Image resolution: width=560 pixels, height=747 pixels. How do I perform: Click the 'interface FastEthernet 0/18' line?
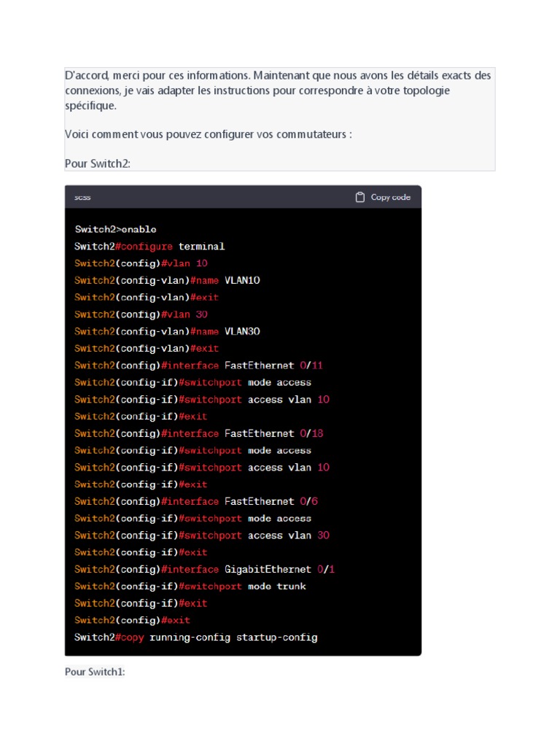click(x=198, y=433)
